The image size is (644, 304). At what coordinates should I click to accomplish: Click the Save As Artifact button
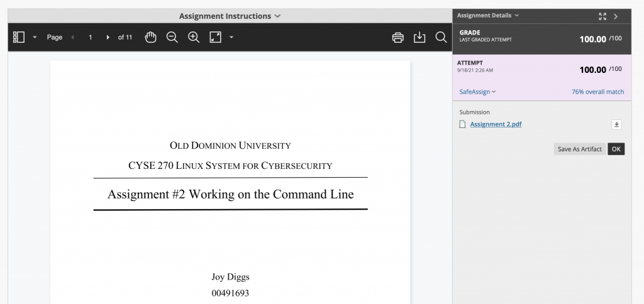tap(579, 149)
